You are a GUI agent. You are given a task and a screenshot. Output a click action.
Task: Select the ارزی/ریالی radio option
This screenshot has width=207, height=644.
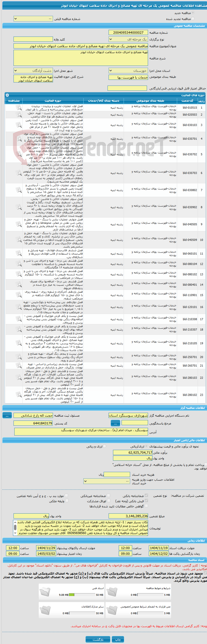coord(147,446)
